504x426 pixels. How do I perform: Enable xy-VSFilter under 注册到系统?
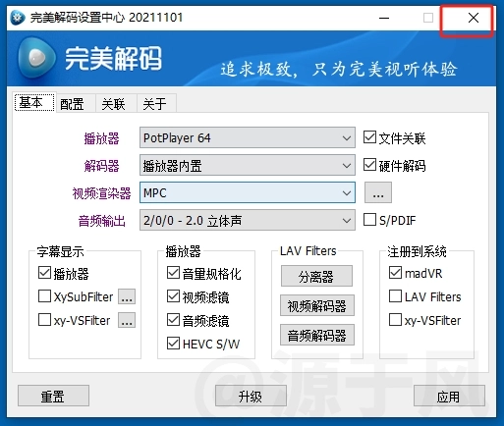pyautogui.click(x=395, y=320)
